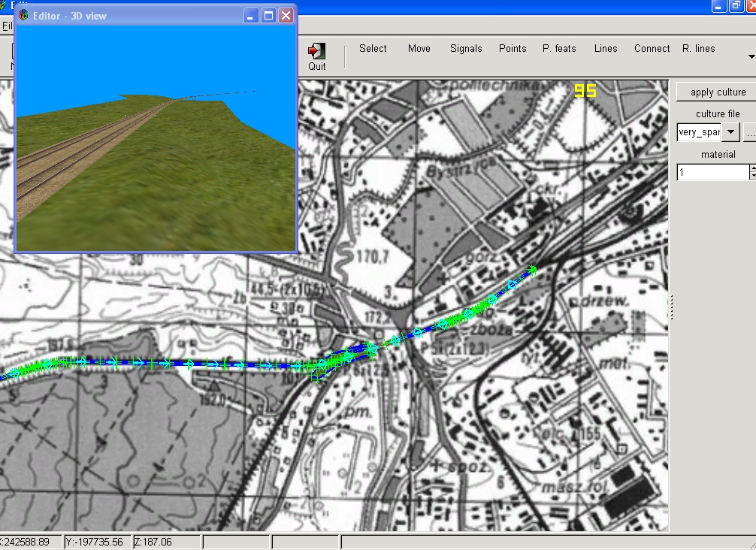Switch to the Signals tool

point(466,49)
